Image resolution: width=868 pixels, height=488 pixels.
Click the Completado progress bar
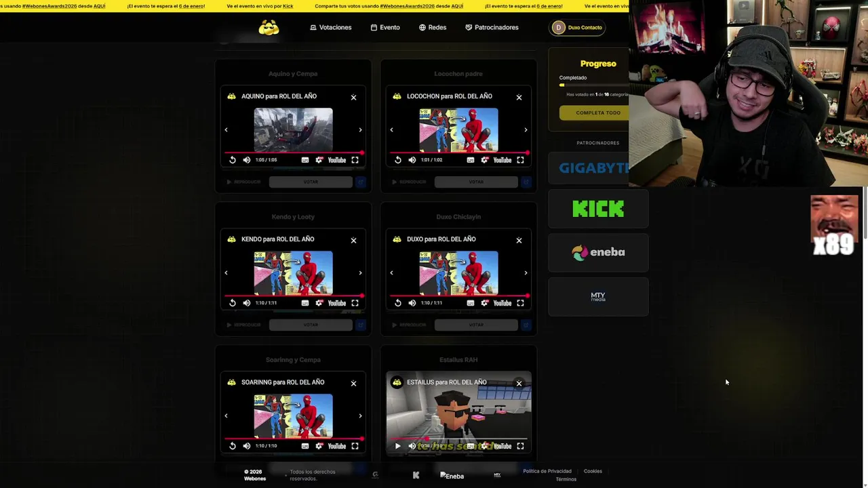click(x=595, y=85)
